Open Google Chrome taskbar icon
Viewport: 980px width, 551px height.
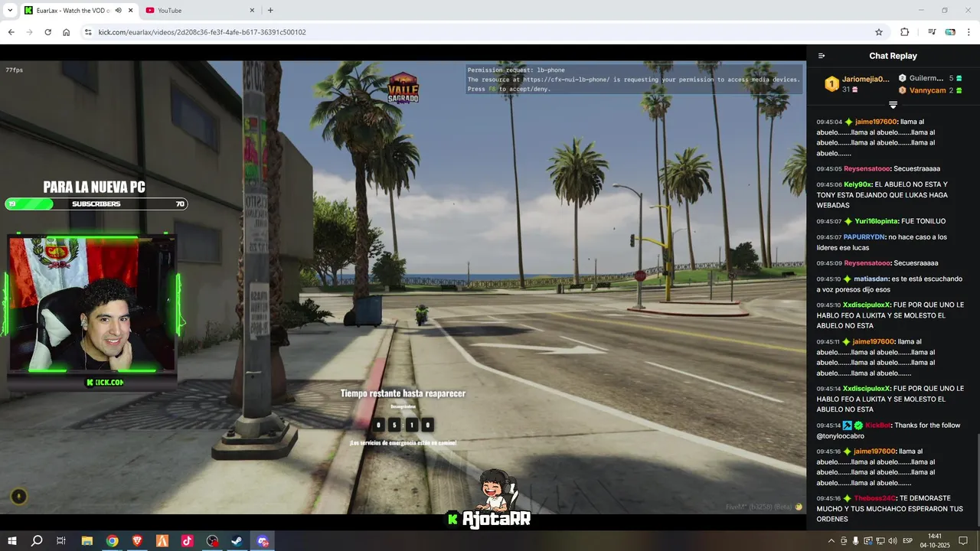pyautogui.click(x=113, y=541)
